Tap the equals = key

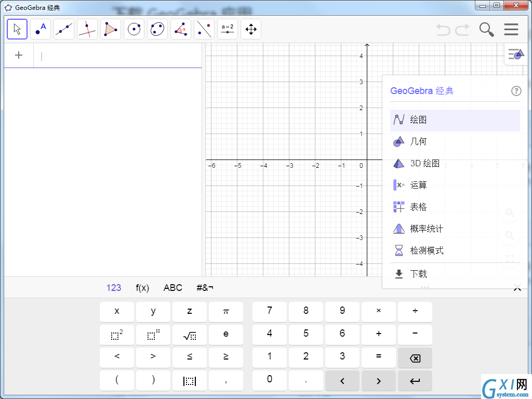click(x=379, y=357)
